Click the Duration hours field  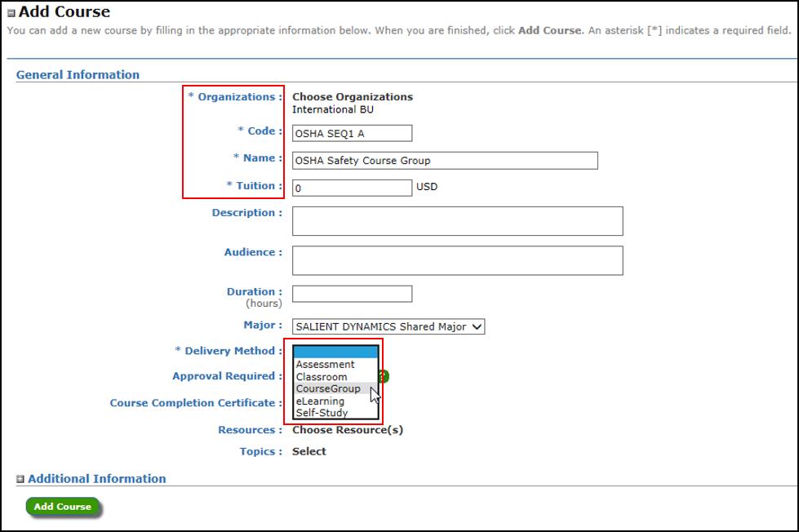(353, 294)
